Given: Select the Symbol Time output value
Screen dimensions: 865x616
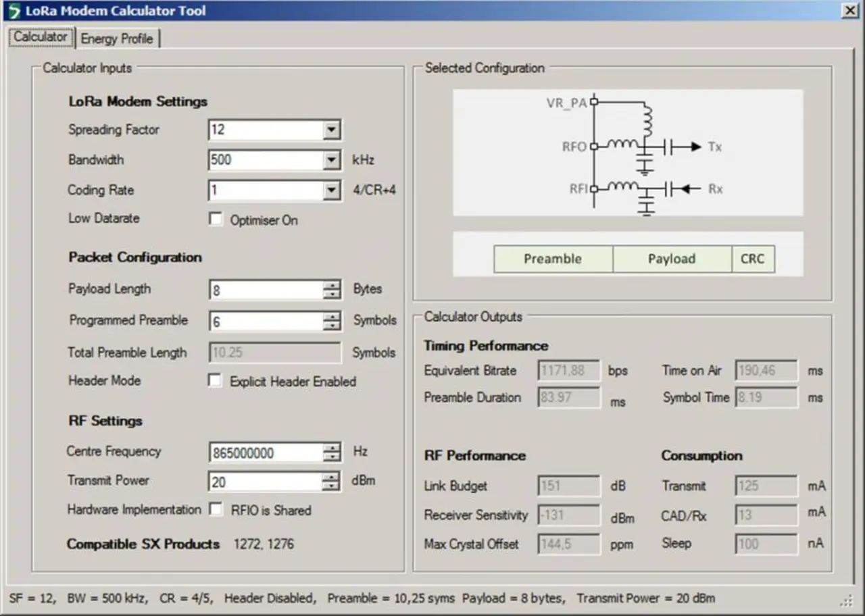Looking at the screenshot, I should (766, 397).
